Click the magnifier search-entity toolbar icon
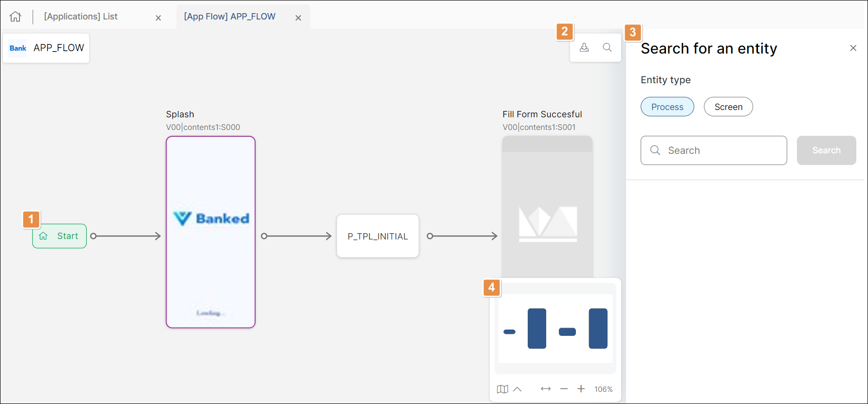868x404 pixels. pos(607,47)
